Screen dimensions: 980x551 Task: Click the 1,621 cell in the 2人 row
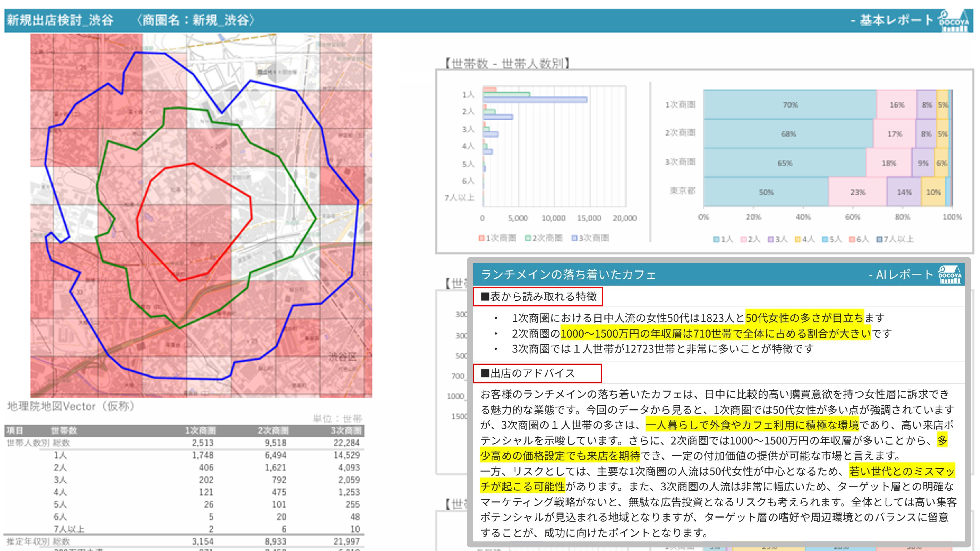276,468
